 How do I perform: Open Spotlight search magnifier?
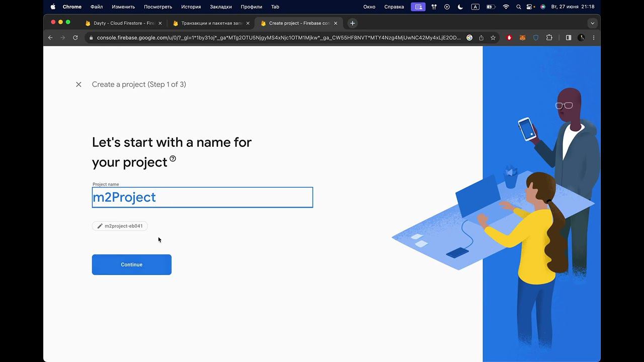click(x=519, y=7)
